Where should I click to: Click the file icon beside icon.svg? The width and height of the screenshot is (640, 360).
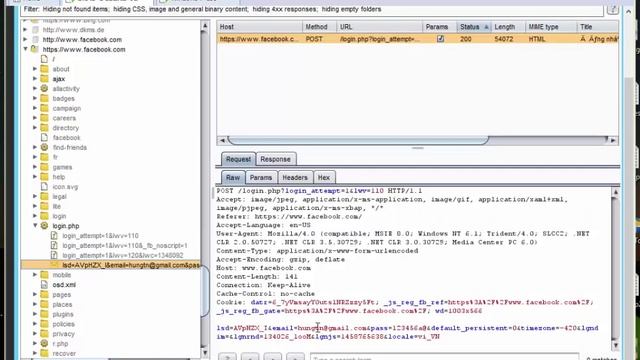44,187
